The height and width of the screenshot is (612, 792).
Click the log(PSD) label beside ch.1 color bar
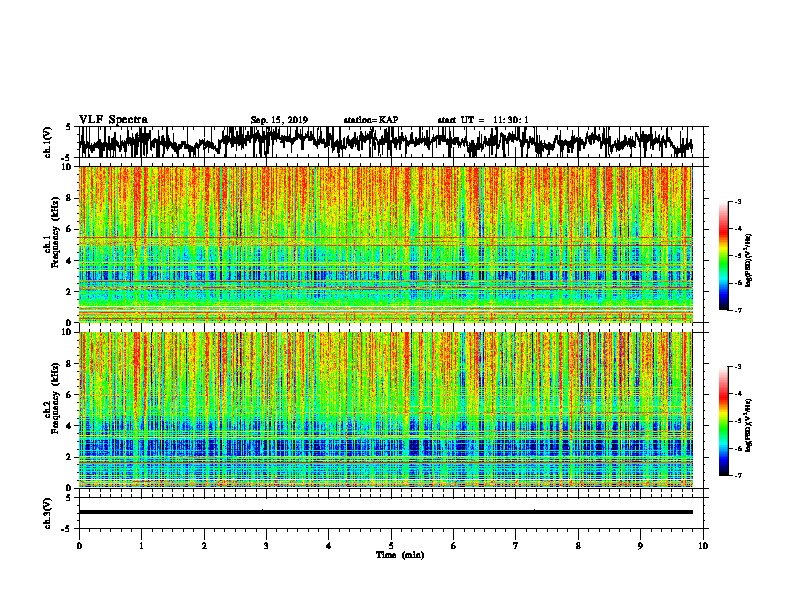point(748,261)
